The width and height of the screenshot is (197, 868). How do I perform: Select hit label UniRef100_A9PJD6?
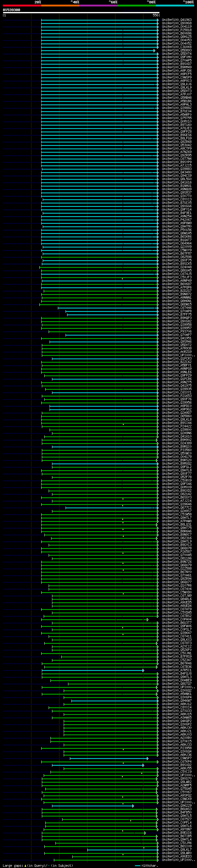177,71
